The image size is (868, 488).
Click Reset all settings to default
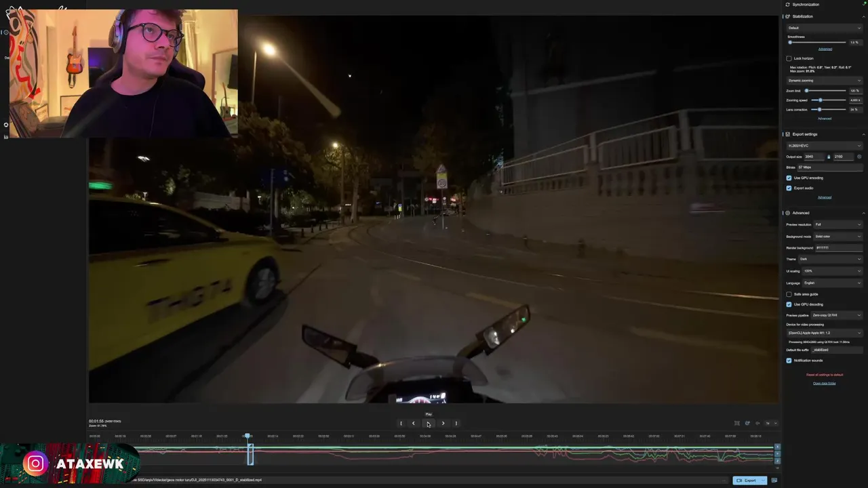coord(825,375)
